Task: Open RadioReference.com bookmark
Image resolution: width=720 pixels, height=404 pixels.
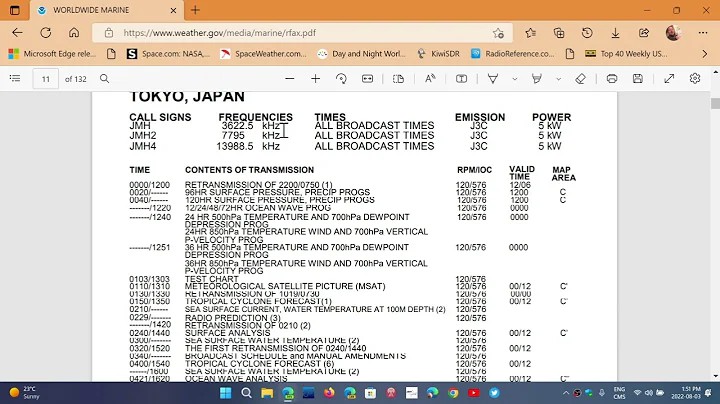Action: (x=513, y=54)
